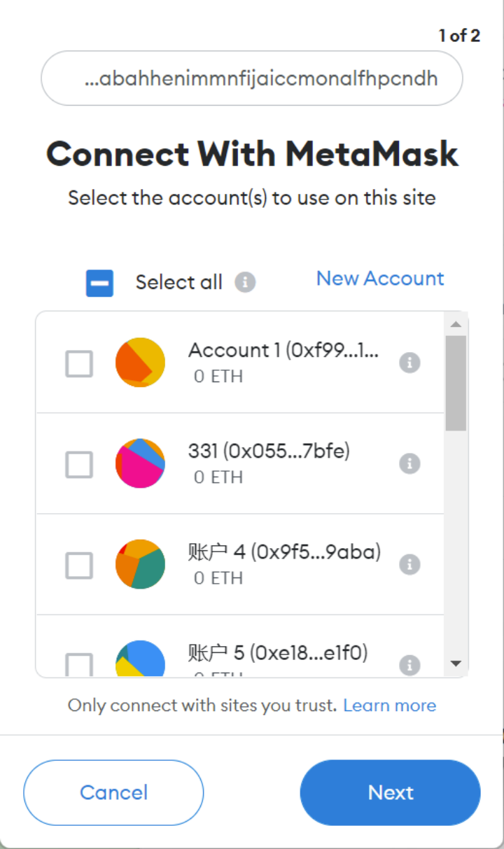Toggle the Select all checkbox
The height and width of the screenshot is (849, 504).
coord(99,283)
